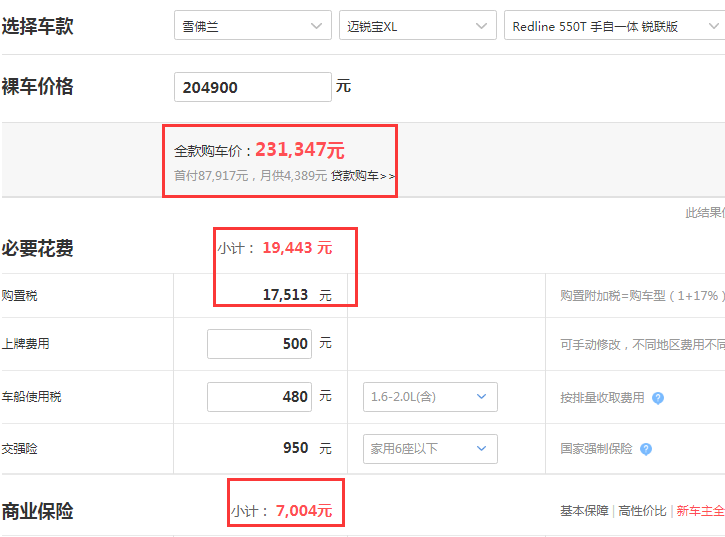Click the 车船使用税 row label

click(x=31, y=397)
